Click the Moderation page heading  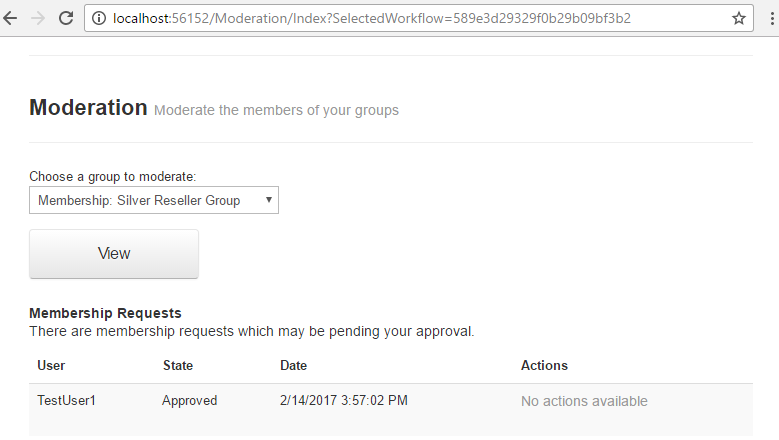(x=88, y=108)
